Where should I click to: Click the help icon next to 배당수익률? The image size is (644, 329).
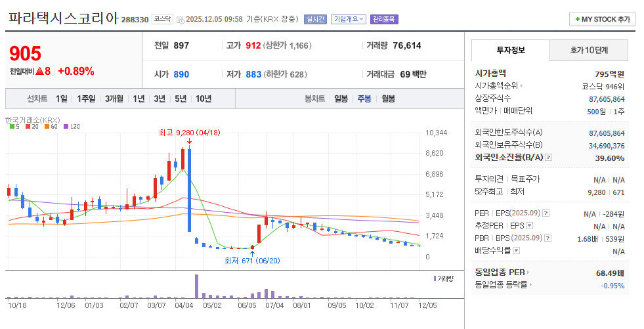pyautogui.click(x=517, y=250)
